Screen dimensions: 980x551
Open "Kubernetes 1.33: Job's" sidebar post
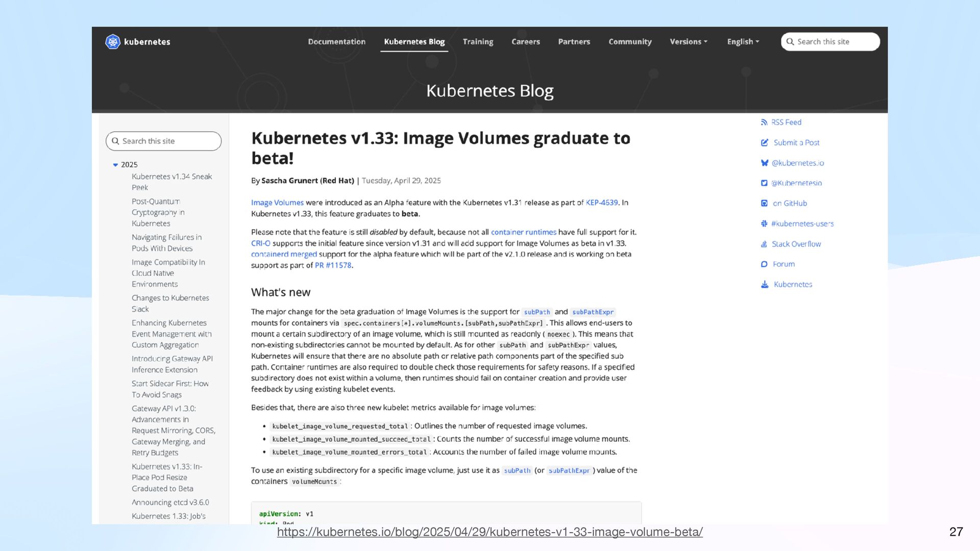[168, 516]
